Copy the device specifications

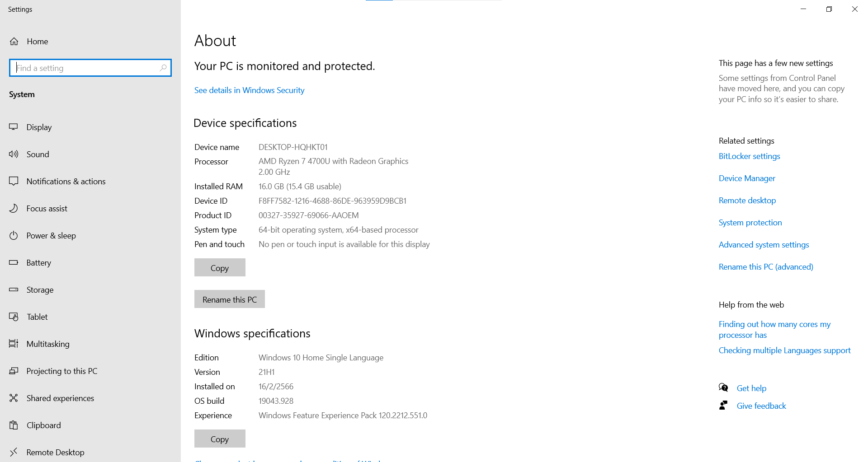click(220, 267)
